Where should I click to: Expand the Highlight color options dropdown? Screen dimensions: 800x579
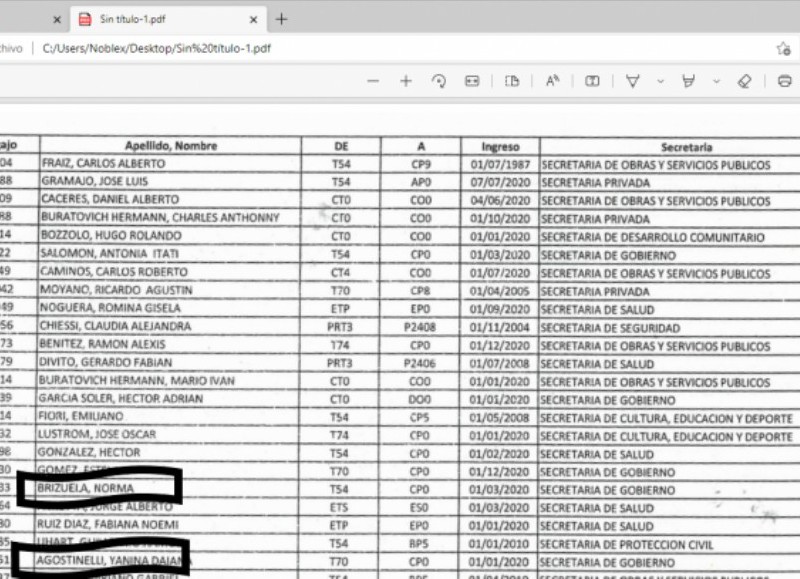click(x=716, y=82)
